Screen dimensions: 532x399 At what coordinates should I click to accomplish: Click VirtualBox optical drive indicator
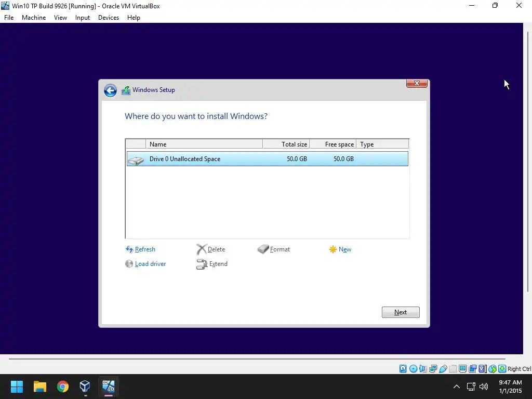pos(413,369)
